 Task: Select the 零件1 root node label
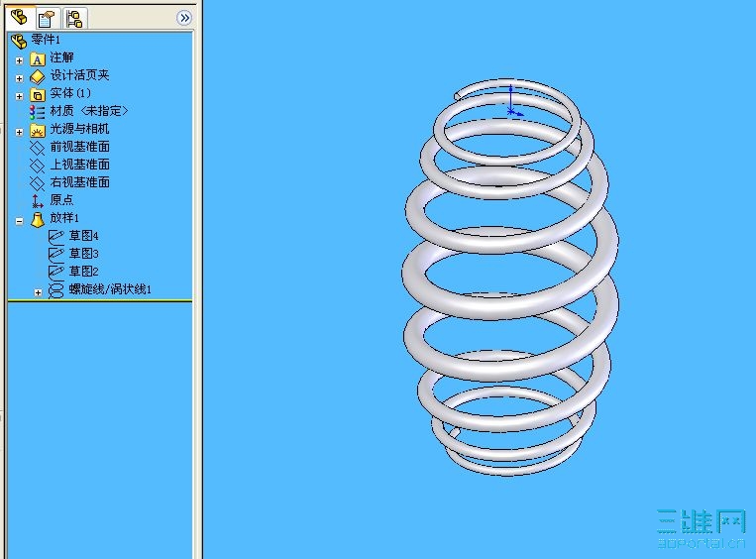(x=46, y=39)
